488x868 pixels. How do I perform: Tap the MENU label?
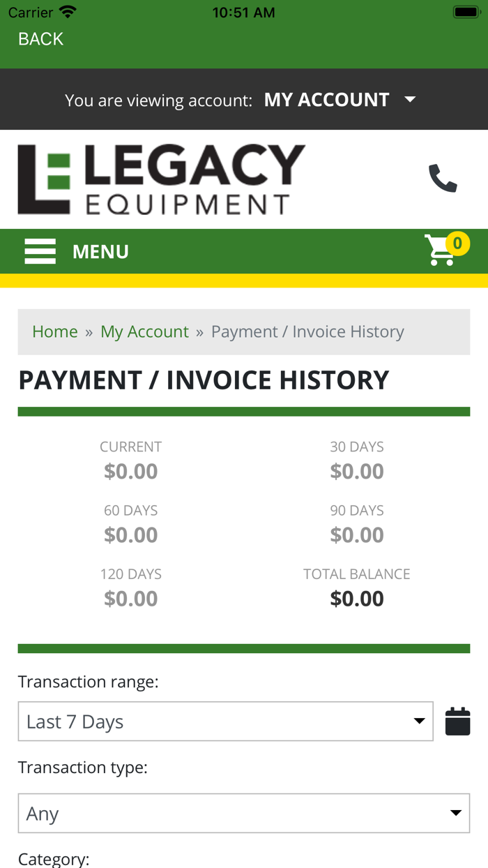click(100, 251)
